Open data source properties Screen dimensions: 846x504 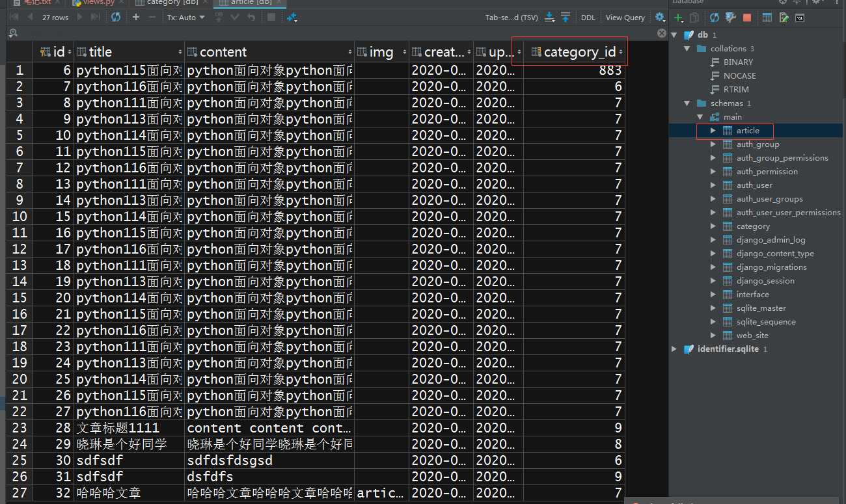[730, 18]
